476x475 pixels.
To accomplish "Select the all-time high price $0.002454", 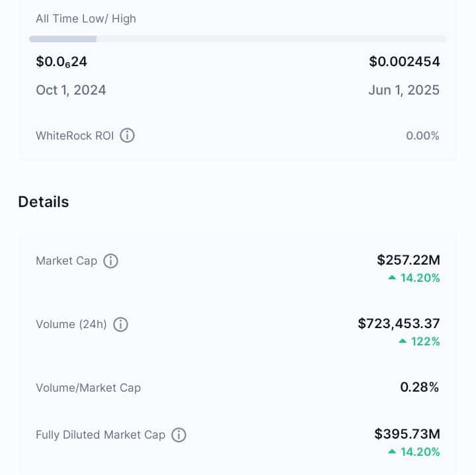I will (x=405, y=62).
